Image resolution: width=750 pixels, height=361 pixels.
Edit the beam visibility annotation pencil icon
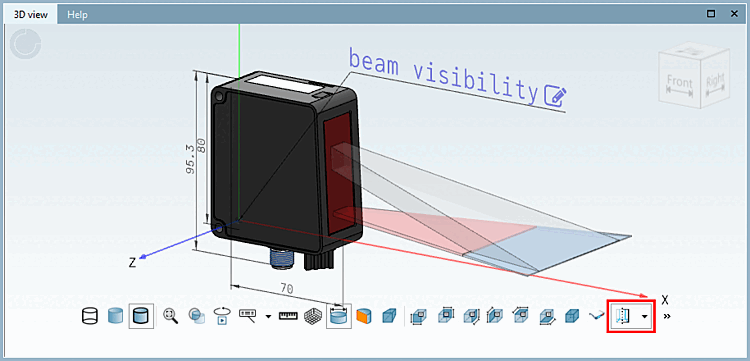click(x=556, y=96)
